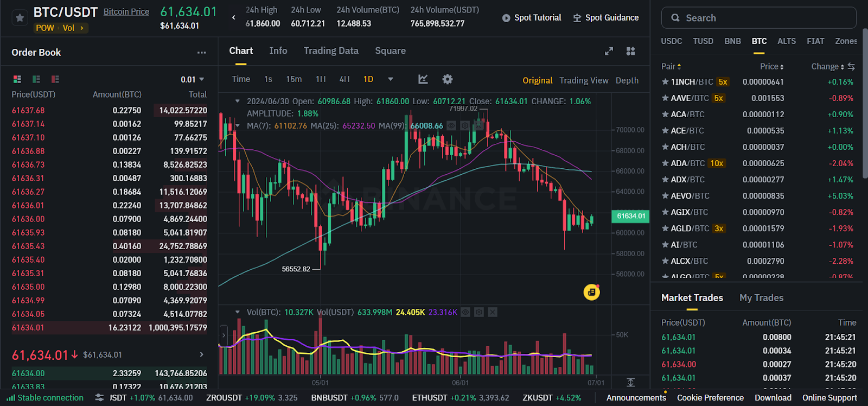Click the ETHUSDT ticker in bottom bar

[461, 398]
